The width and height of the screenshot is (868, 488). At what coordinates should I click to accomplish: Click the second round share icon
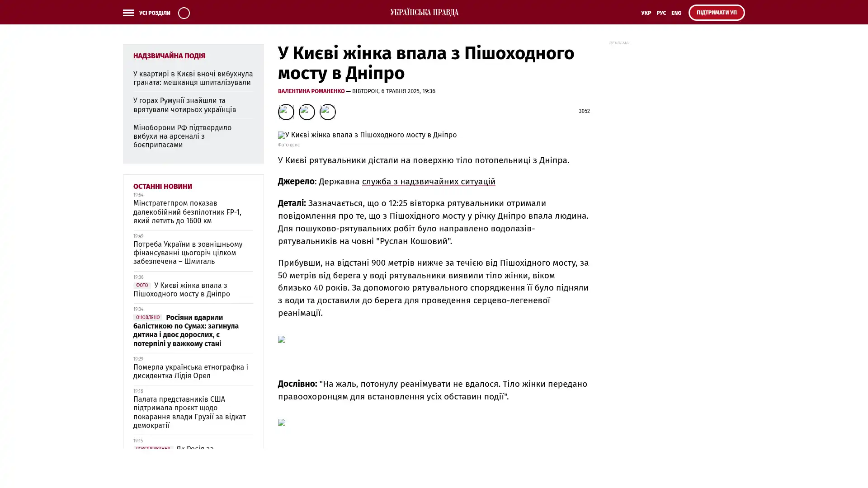point(307,112)
